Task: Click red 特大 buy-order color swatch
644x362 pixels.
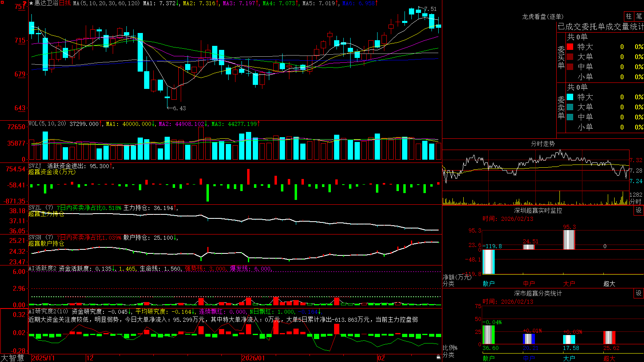Action: (x=570, y=47)
